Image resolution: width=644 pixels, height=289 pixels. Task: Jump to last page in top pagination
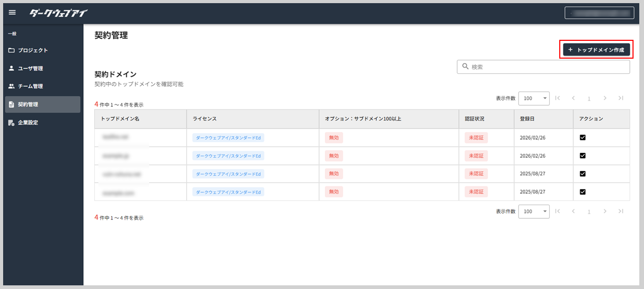(x=620, y=98)
